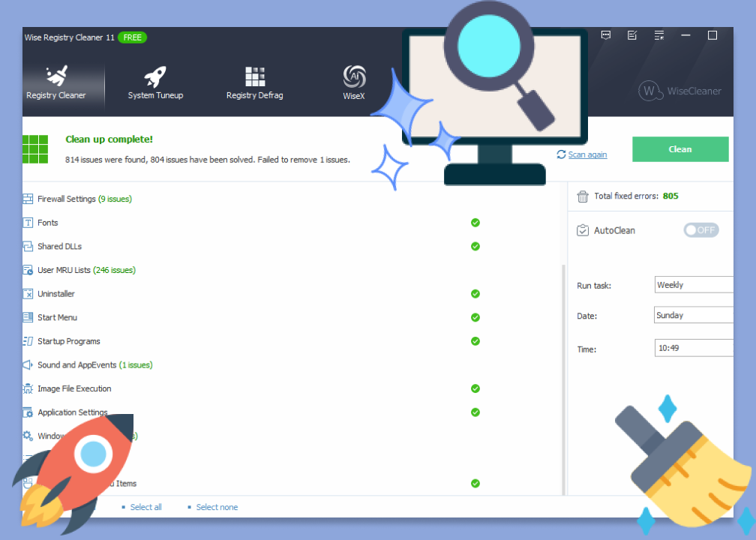Toggle the AutoClean switch

pos(701,230)
